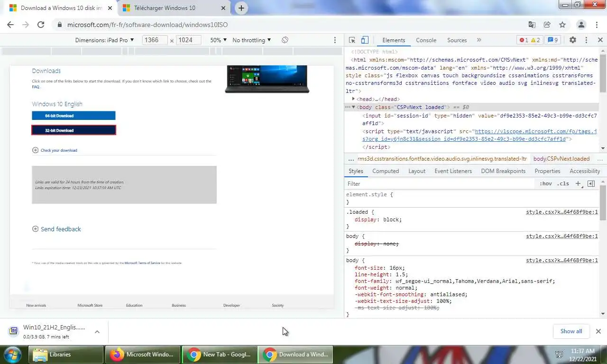Viewport: 607px width, 364px height.
Task: Click the Translate page icon in address bar
Action: click(x=532, y=25)
